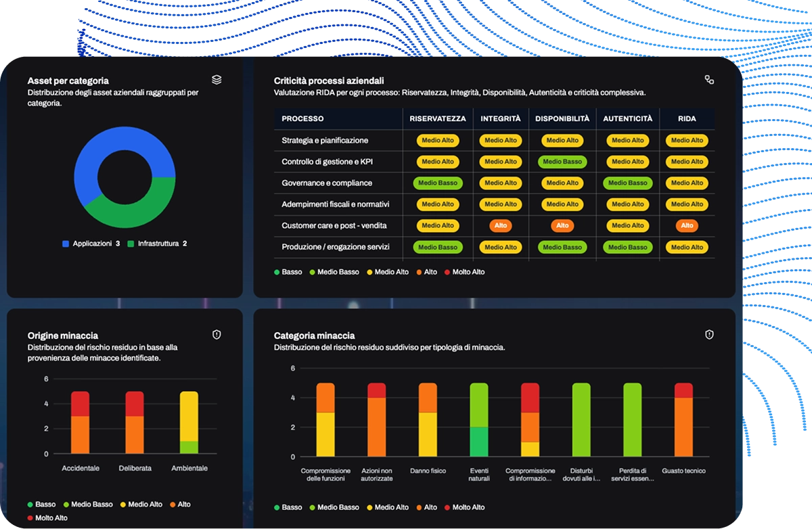The image size is (812, 529).
Task: Sort by the AUTENTICITÀ column header
Action: click(x=628, y=118)
